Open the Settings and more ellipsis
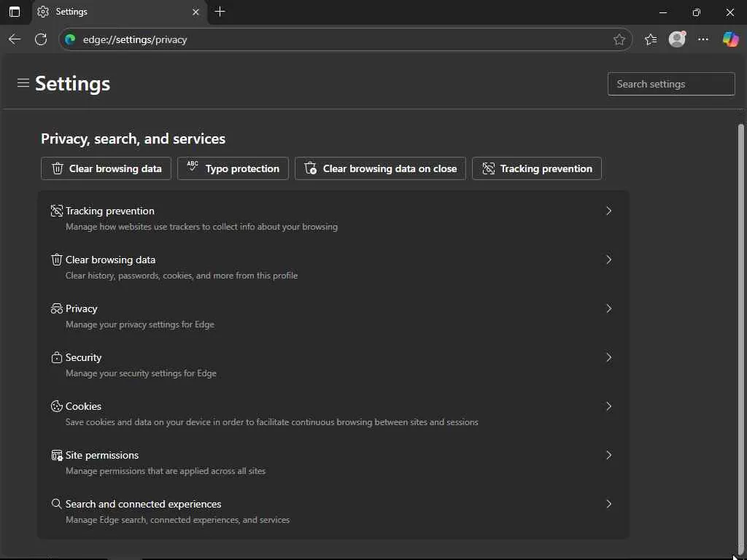Viewport: 747px width, 560px height. 703,39
